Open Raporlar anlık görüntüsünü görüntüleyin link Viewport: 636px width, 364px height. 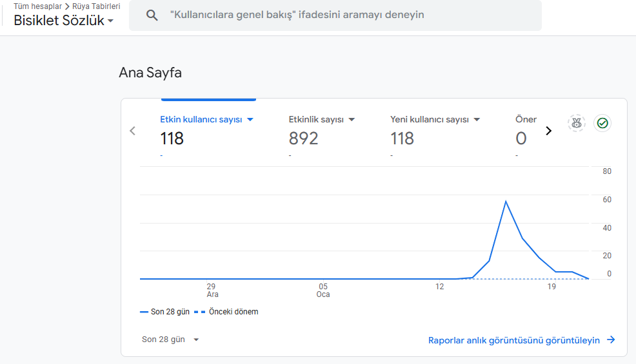click(514, 341)
